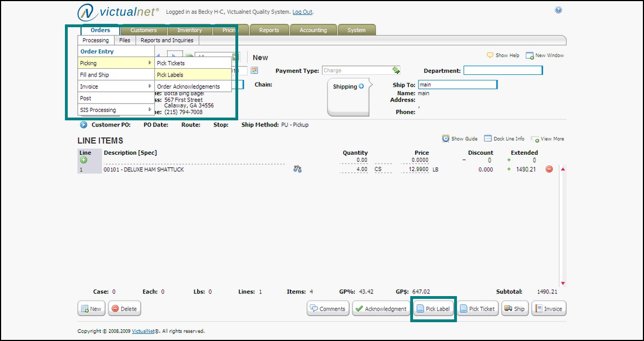Select Pick Tickets in the submenu
Image resolution: width=644 pixels, height=341 pixels.
[193, 63]
